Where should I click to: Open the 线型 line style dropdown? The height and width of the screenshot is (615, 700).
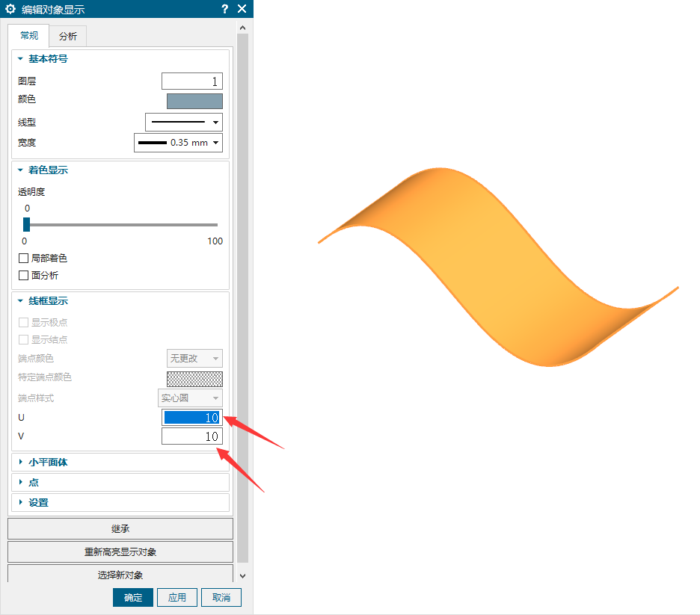tap(183, 122)
